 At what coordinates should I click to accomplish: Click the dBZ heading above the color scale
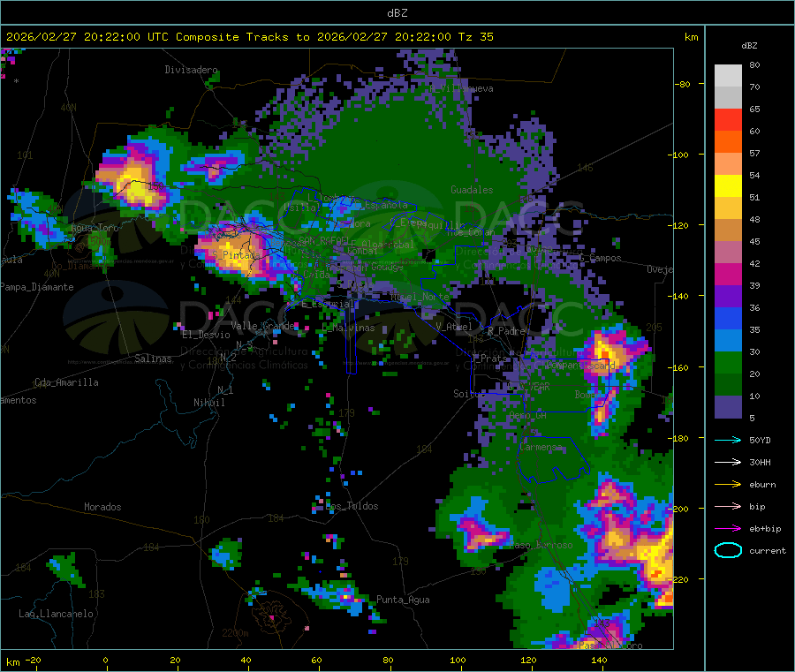click(749, 46)
